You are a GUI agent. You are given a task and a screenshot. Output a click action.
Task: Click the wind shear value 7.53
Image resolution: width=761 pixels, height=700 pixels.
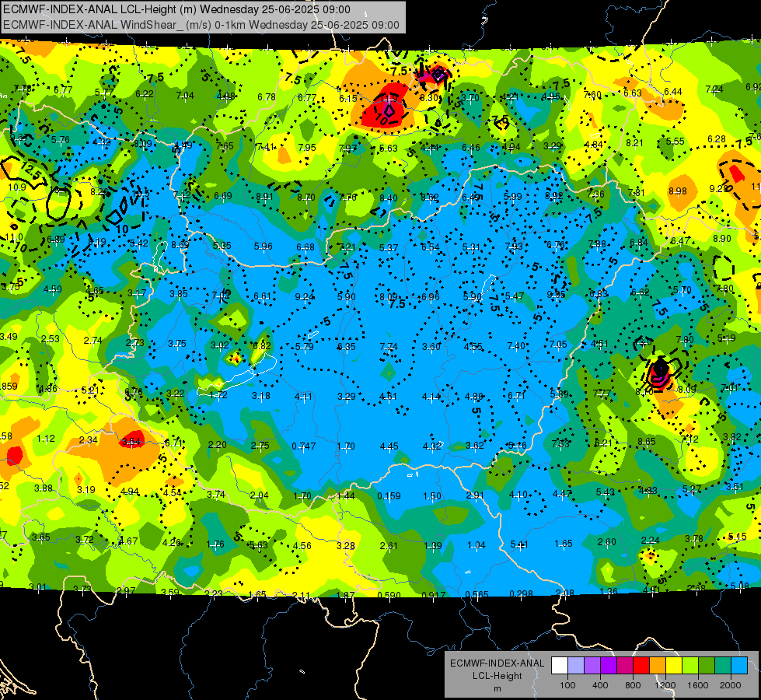click(560, 443)
